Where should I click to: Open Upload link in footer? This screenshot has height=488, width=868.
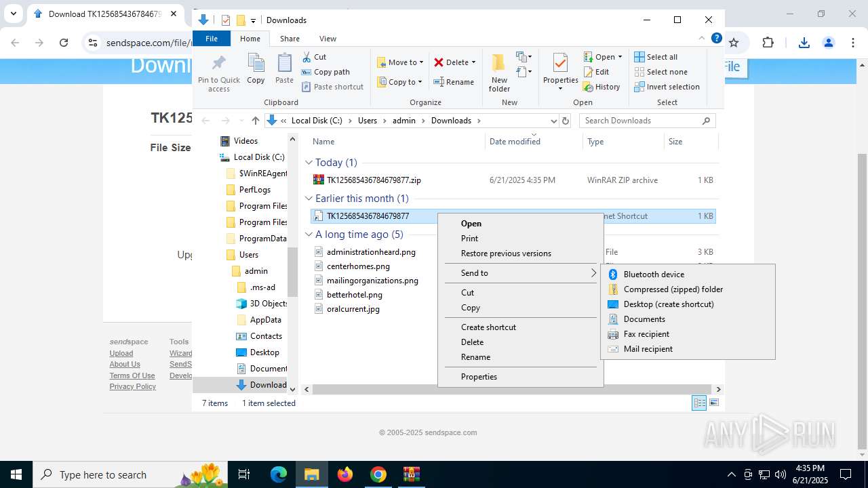[x=121, y=353]
